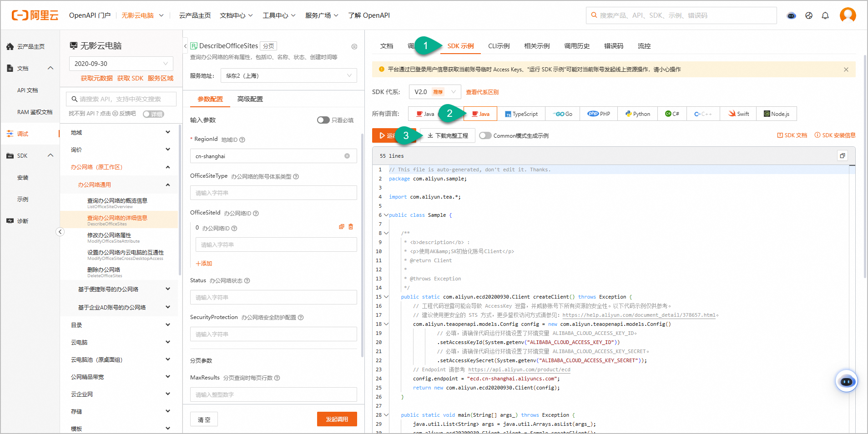
Task: Select the TypeScript language option
Action: click(x=521, y=114)
